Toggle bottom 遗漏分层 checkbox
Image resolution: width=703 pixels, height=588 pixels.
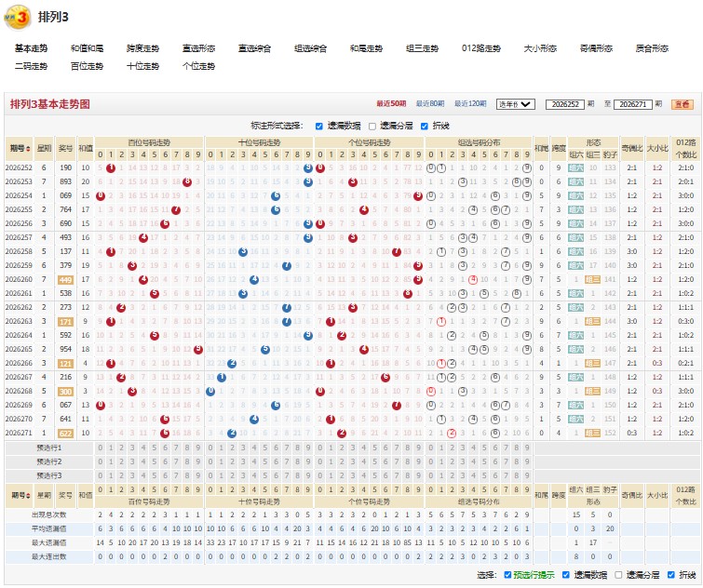[618, 575]
